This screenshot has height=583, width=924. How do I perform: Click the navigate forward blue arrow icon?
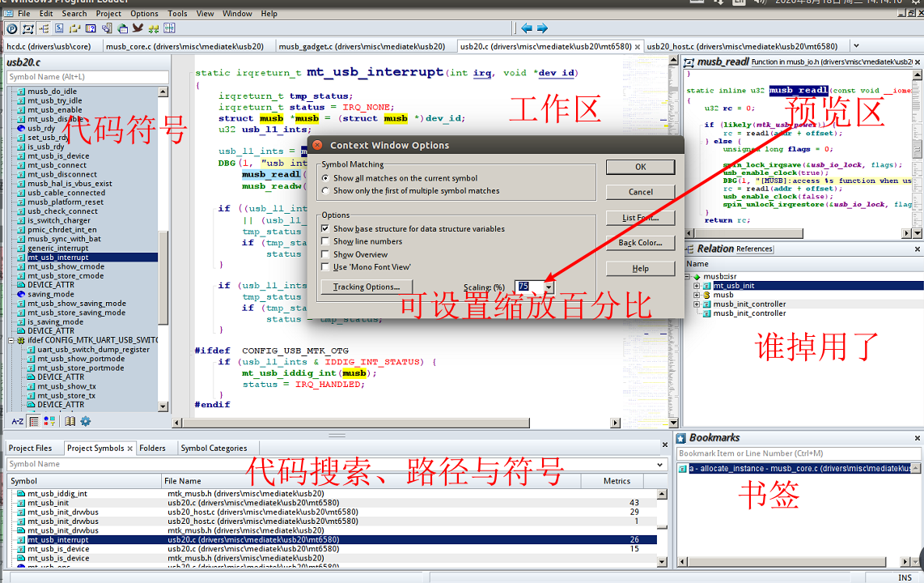(542, 28)
